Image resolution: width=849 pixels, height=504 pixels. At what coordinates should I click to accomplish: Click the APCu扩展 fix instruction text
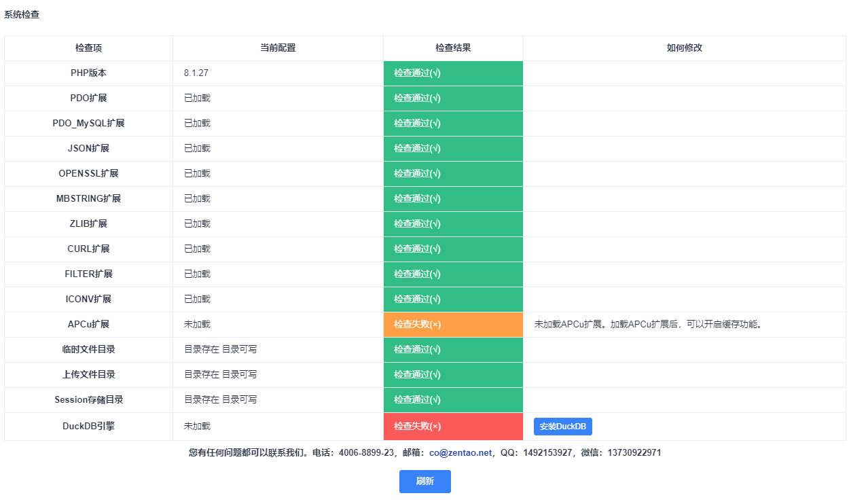649,325
